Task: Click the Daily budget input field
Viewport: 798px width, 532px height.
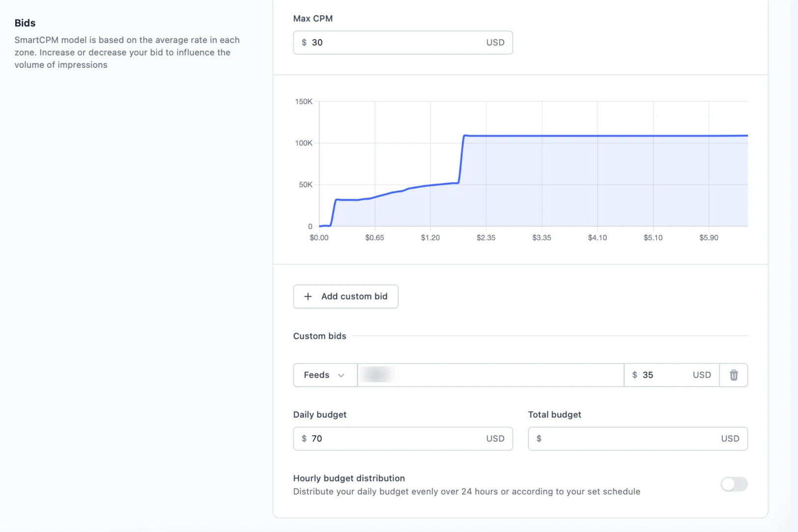Action: [x=402, y=439]
